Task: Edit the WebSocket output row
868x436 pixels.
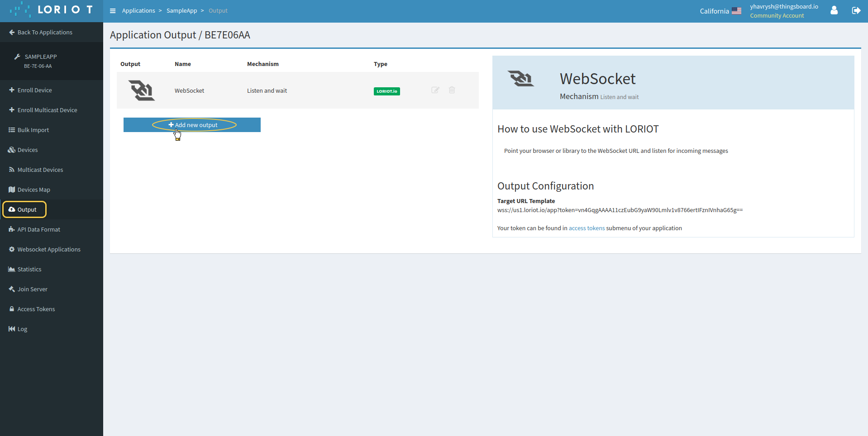Action: (x=435, y=90)
